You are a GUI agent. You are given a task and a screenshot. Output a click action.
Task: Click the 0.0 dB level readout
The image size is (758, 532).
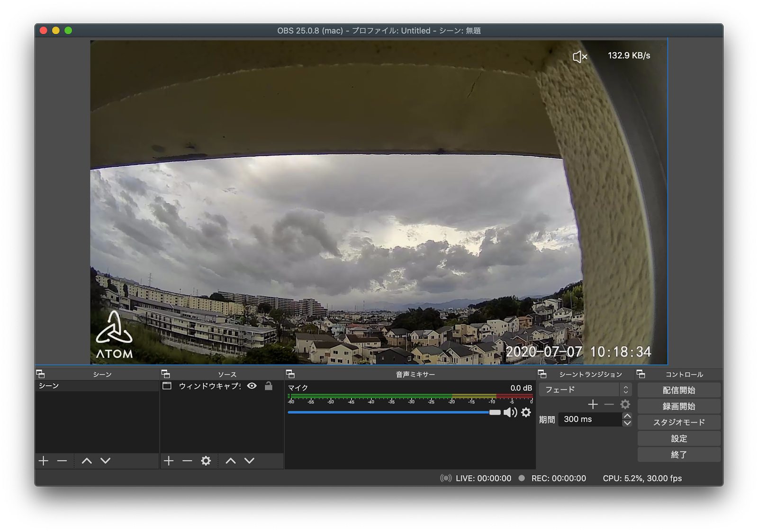[x=521, y=388]
